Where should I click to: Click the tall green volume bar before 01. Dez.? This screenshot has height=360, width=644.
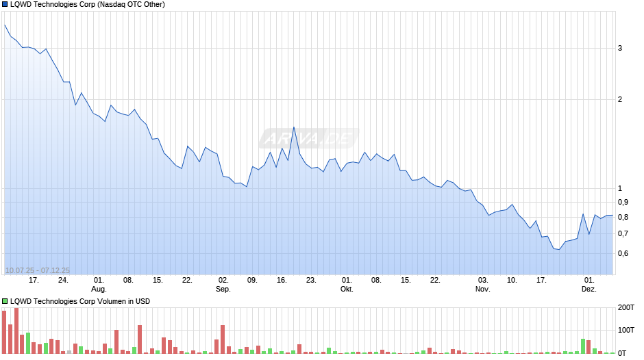pos(583,346)
